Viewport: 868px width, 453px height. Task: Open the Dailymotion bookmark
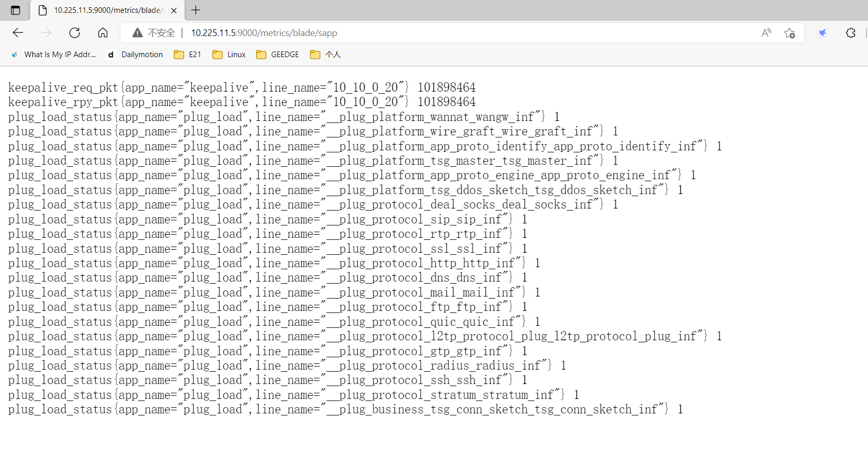(x=135, y=55)
